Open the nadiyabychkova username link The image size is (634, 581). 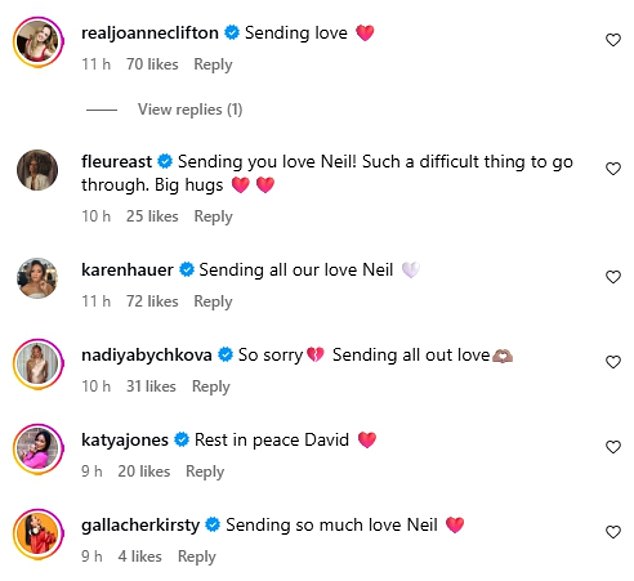(146, 354)
